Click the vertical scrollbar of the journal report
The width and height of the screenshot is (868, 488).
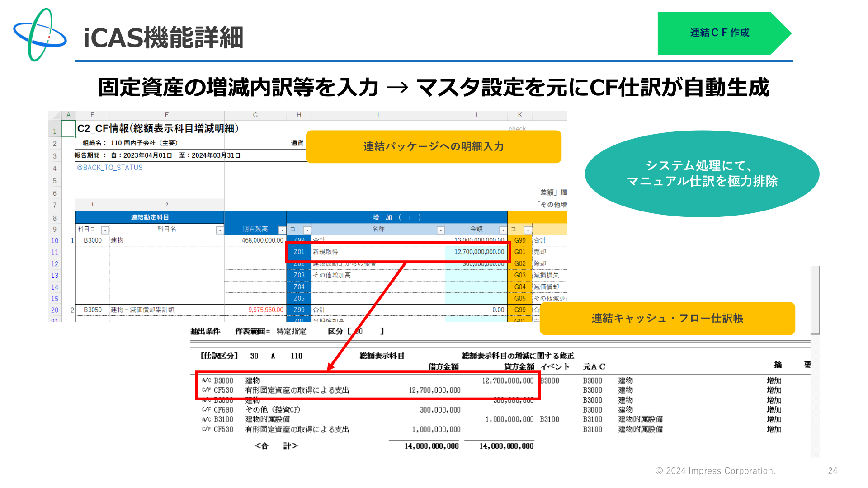tap(815, 361)
